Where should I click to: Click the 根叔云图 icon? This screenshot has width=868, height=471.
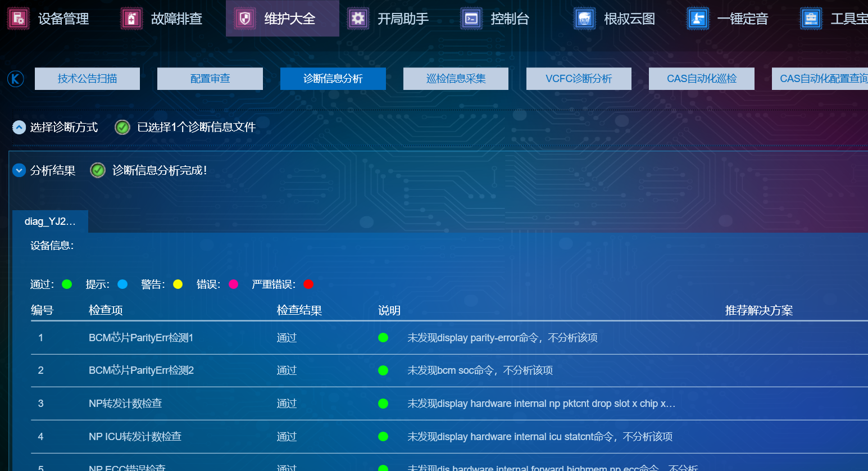(585, 19)
